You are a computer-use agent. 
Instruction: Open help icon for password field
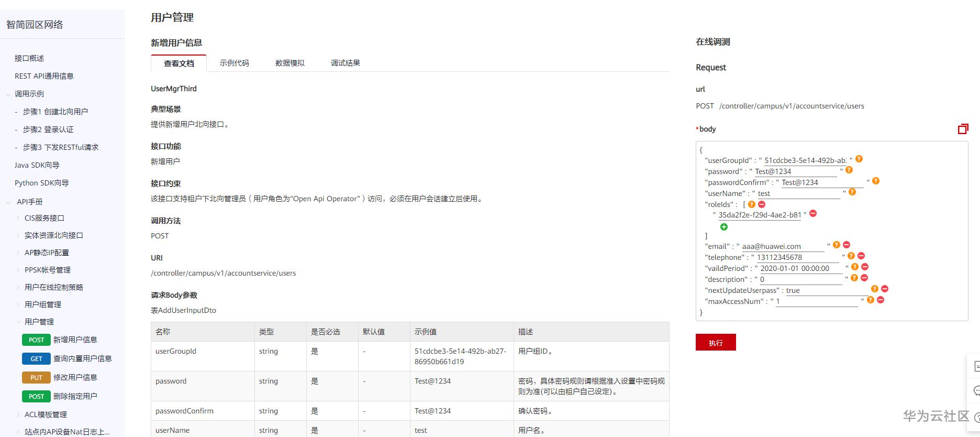pyautogui.click(x=849, y=170)
